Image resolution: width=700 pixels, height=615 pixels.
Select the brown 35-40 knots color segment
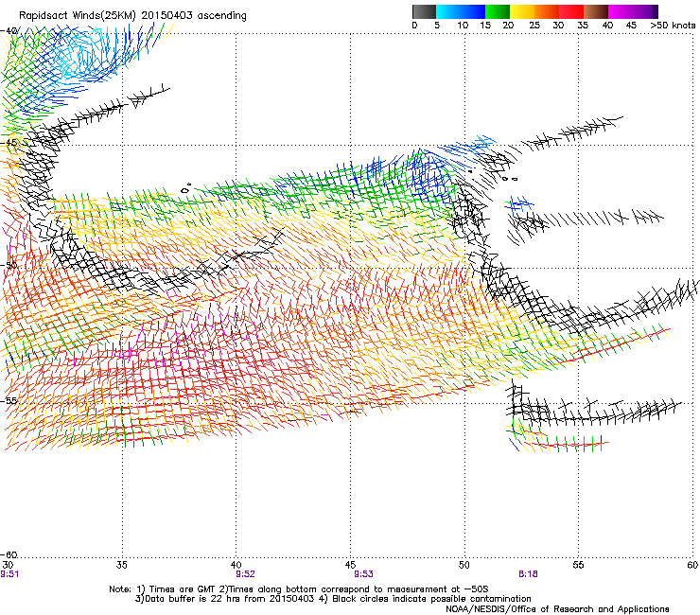pos(596,11)
